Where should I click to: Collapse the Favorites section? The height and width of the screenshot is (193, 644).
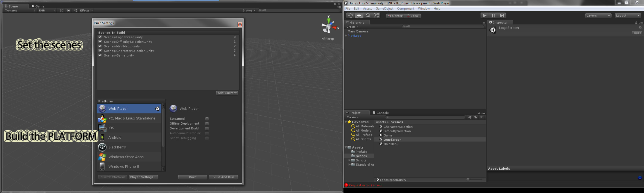tap(346, 122)
